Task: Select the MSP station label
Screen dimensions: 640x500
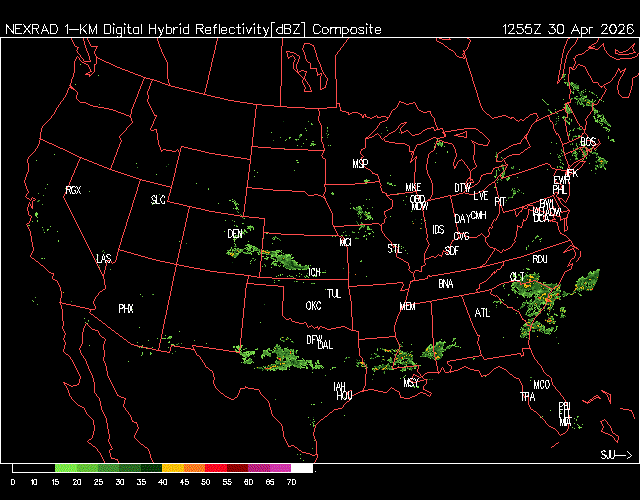Action: pyautogui.click(x=361, y=163)
